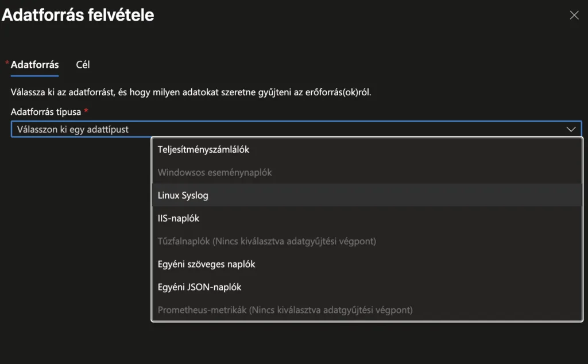Click the 'Adatforrás típusa' field label
Screen dimensions: 588x364
(46, 111)
